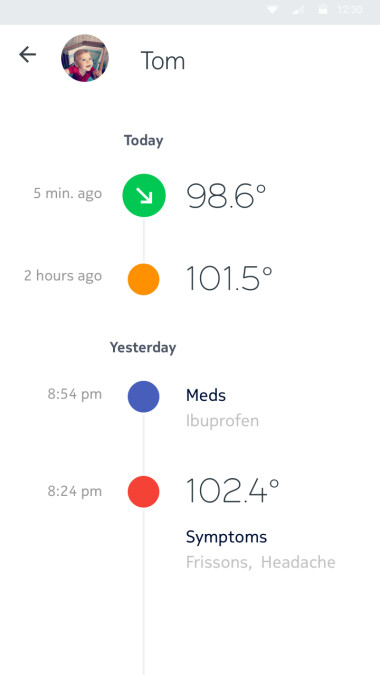Viewport: 380px width, 675px height.
Task: Tap the Yesterday section header
Action: pos(143,347)
